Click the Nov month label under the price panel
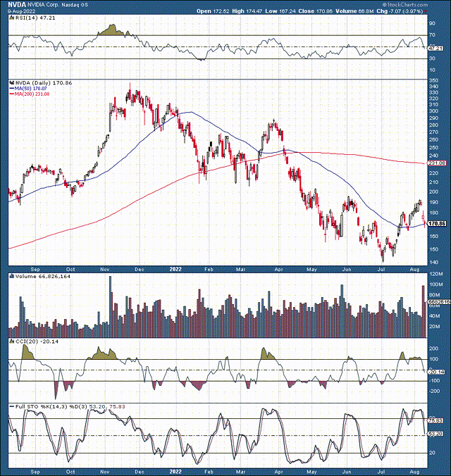This screenshot has height=476, width=451. coord(105,269)
